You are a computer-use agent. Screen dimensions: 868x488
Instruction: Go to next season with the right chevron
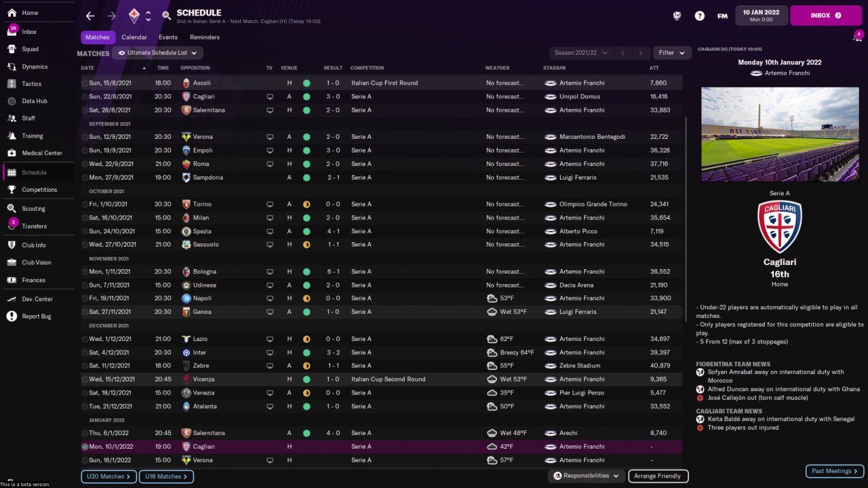[x=640, y=53]
